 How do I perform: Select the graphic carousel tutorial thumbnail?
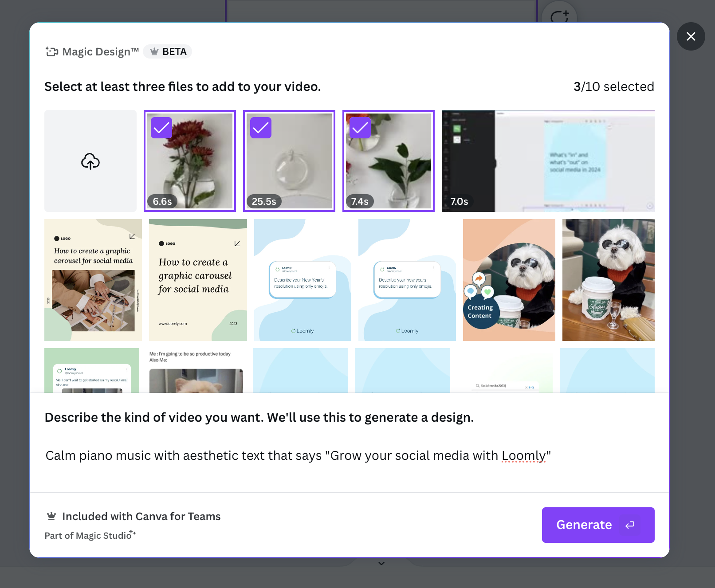tap(92, 280)
